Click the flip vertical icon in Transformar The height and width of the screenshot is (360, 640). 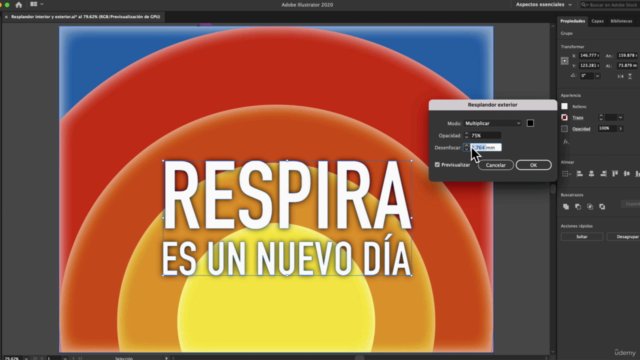point(630,76)
